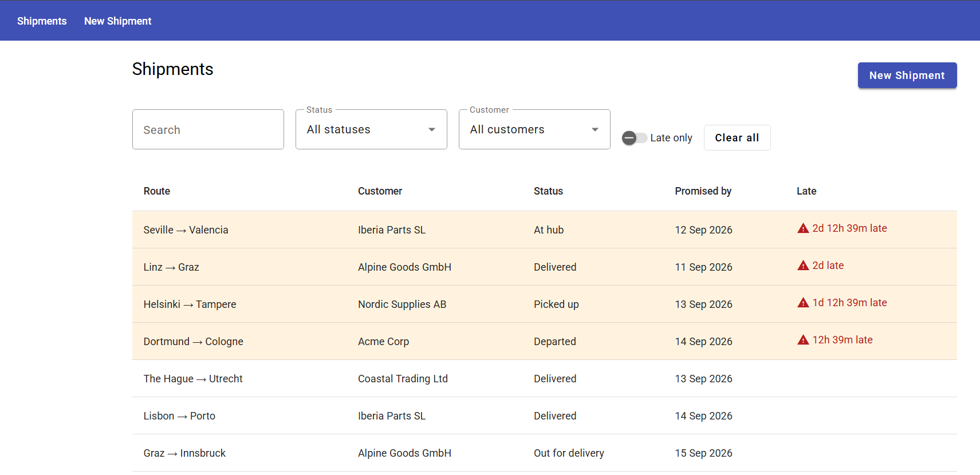Click the Departed status cell
The image size is (980, 475).
555,342
